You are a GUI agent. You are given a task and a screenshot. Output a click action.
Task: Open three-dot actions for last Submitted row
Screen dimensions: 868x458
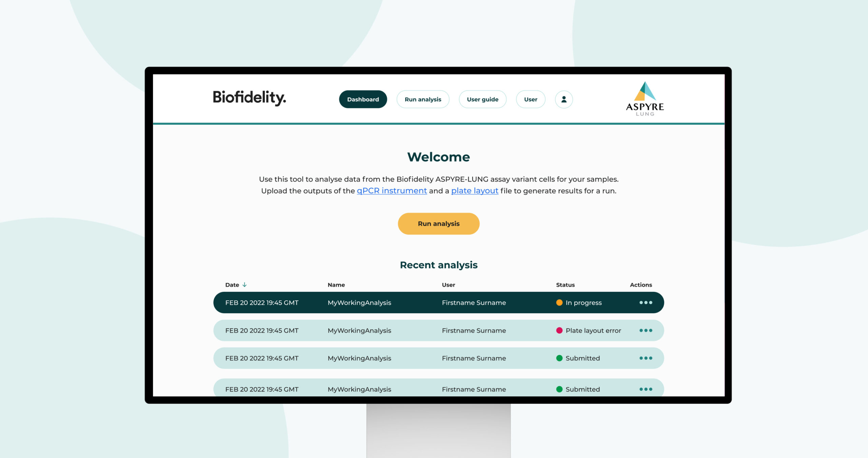coord(646,389)
